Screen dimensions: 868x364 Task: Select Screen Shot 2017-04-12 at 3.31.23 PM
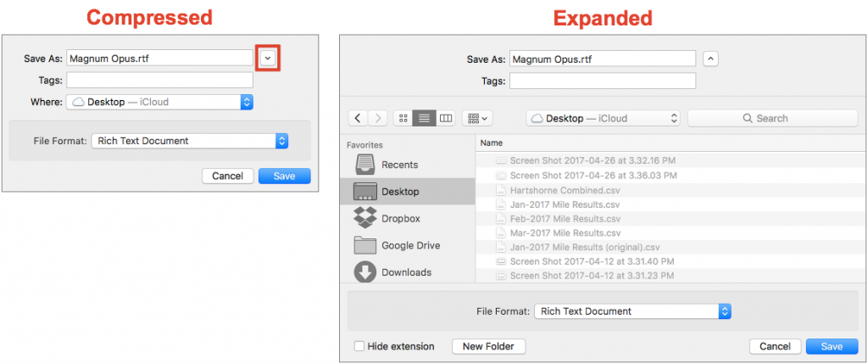pos(671,276)
